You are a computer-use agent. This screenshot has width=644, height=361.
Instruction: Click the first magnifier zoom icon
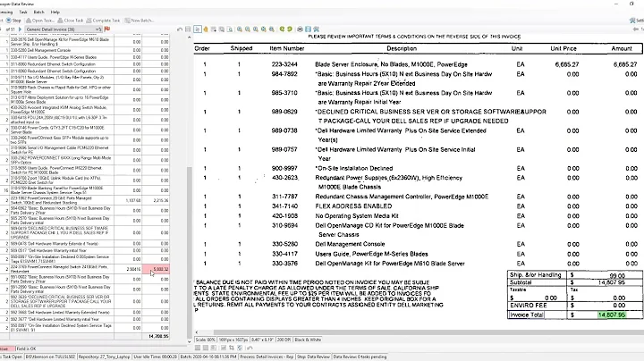tap(240, 29)
